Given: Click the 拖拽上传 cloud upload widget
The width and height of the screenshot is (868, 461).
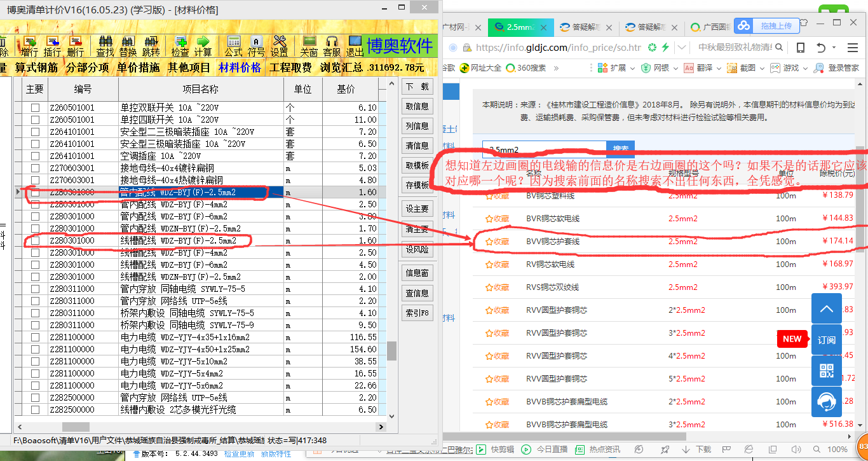Looking at the screenshot, I should click(767, 26).
